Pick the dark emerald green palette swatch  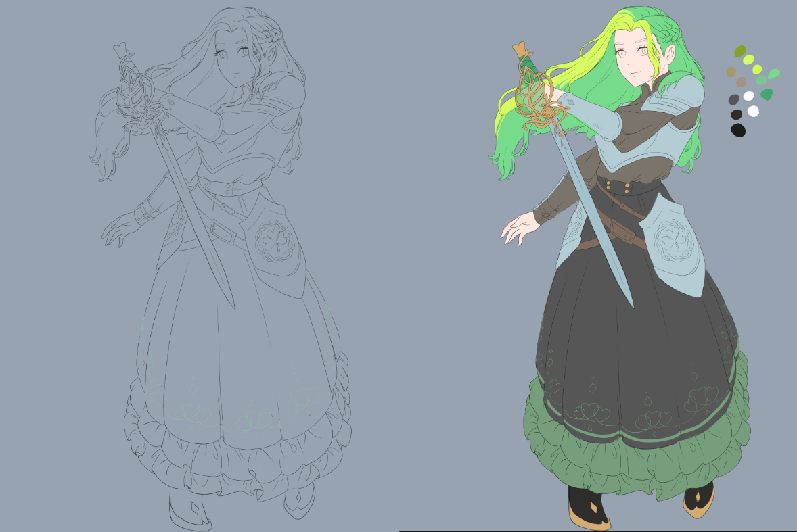tap(767, 95)
